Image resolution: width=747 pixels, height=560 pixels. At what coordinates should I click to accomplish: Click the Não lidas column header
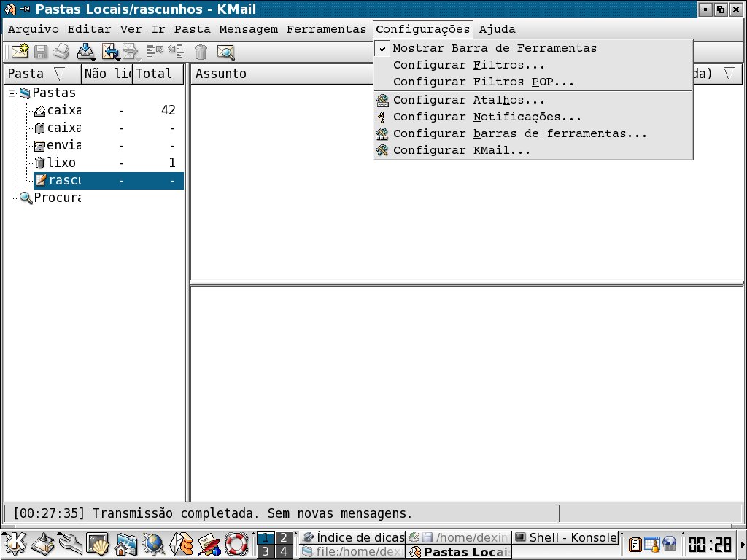click(107, 74)
